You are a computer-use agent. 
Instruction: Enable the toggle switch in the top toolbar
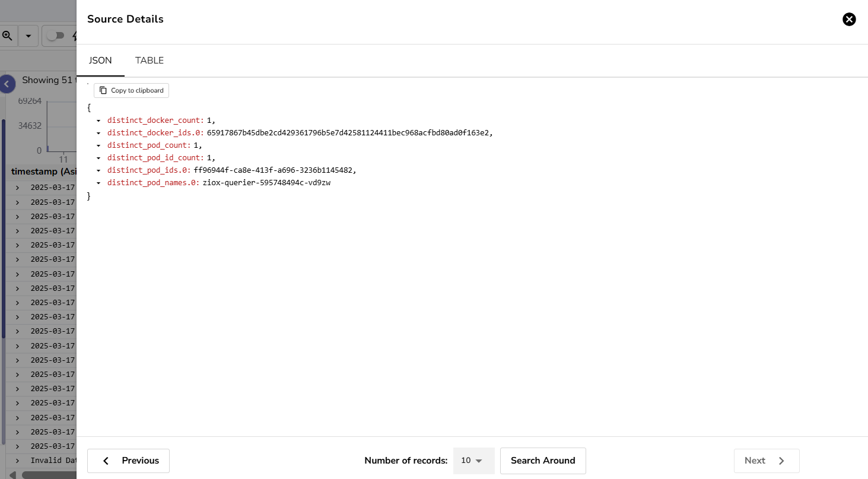coord(55,36)
